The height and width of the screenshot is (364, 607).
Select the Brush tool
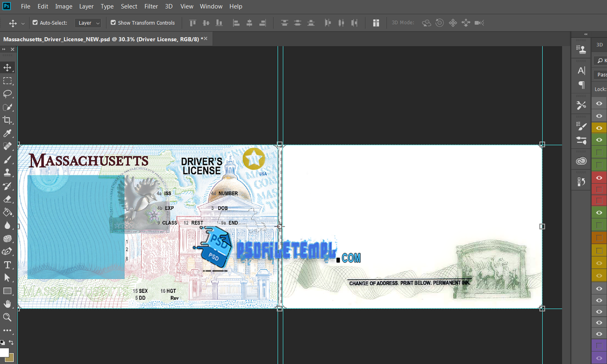(x=8, y=160)
